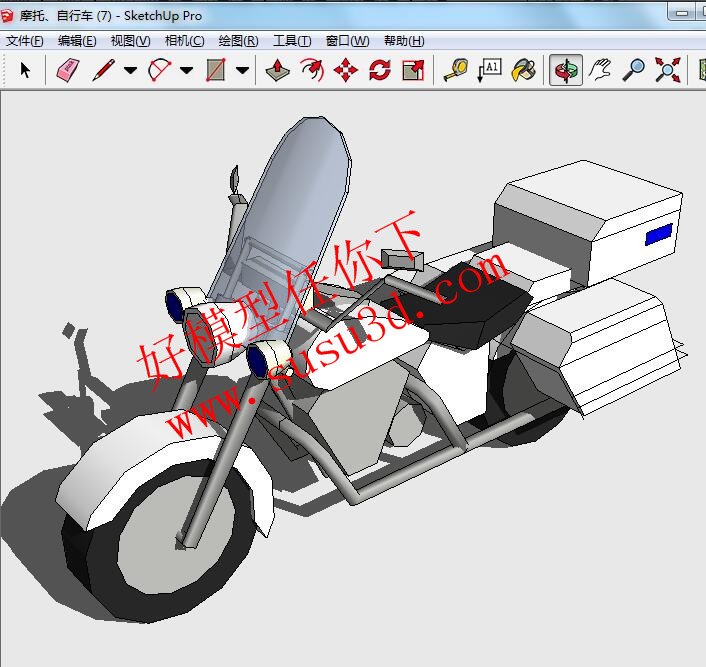Expand the Rectangle shapes dropdown arrow
The image size is (706, 667).
coord(242,70)
